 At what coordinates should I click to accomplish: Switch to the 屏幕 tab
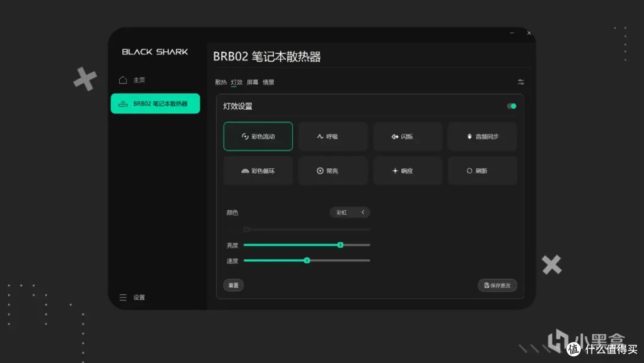click(252, 82)
